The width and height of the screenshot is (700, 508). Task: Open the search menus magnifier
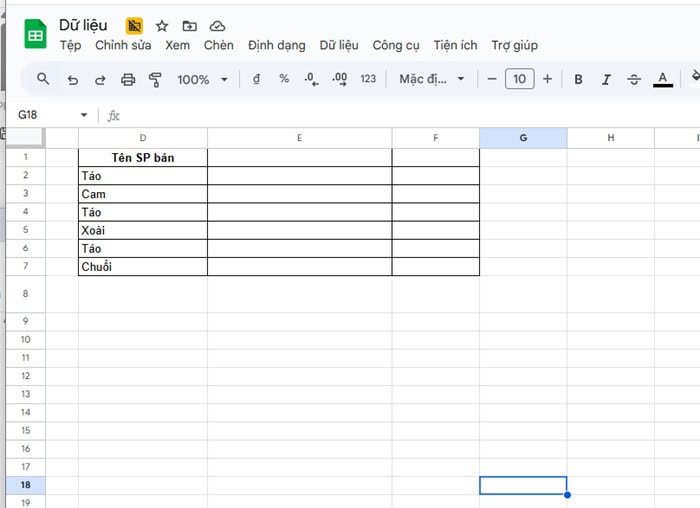point(43,79)
